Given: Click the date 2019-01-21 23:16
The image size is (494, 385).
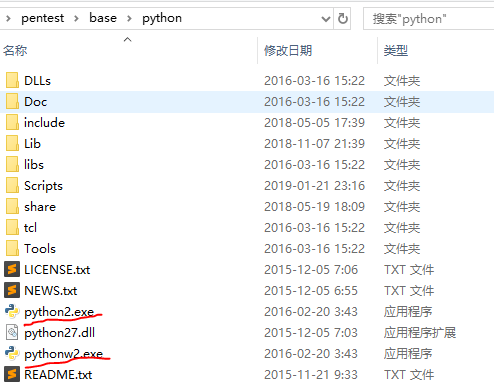Looking at the screenshot, I should tap(314, 186).
